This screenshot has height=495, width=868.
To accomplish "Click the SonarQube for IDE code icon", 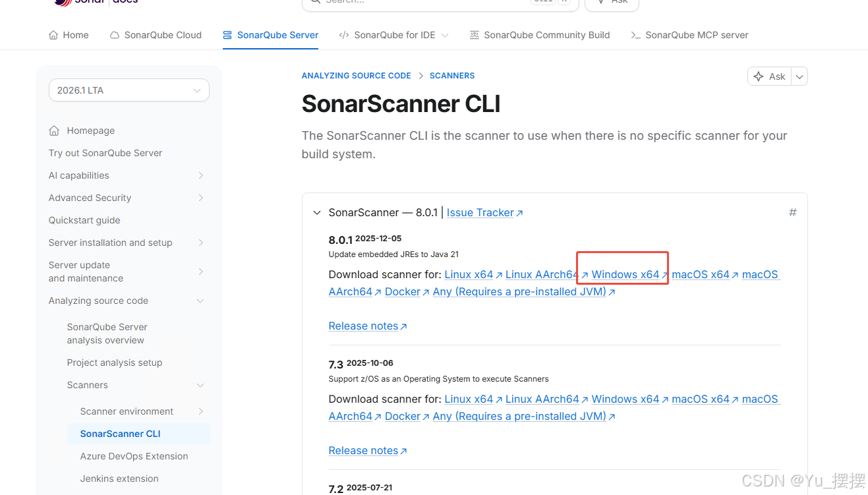I will coord(343,35).
